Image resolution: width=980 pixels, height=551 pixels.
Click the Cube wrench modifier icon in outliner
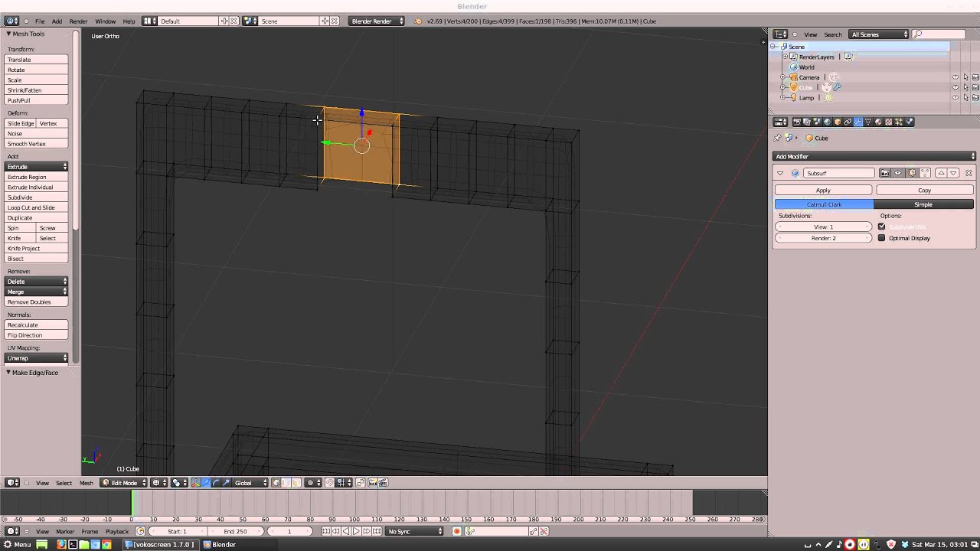click(x=837, y=87)
